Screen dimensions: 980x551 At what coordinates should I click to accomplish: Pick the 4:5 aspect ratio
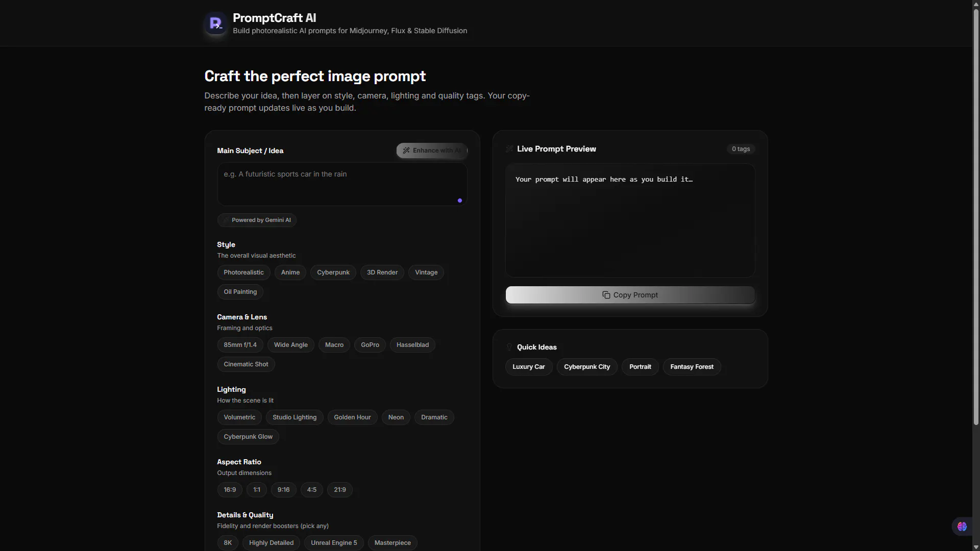[312, 490]
